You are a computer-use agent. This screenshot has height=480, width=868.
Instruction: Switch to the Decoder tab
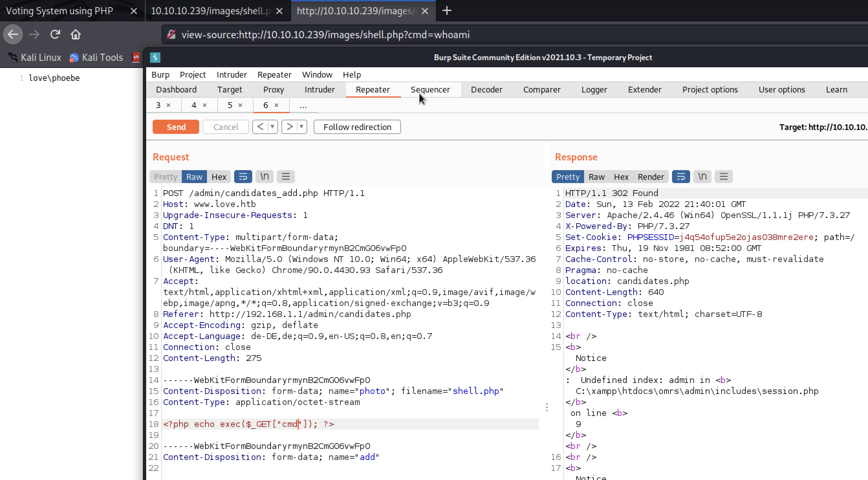(486, 90)
